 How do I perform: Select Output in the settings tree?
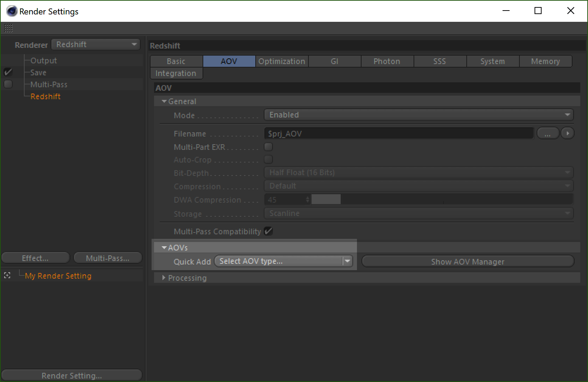(x=44, y=61)
